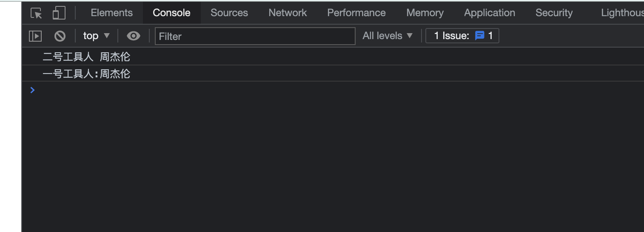Expand the All levels dropdown
This screenshot has height=232, width=644.
tap(388, 36)
